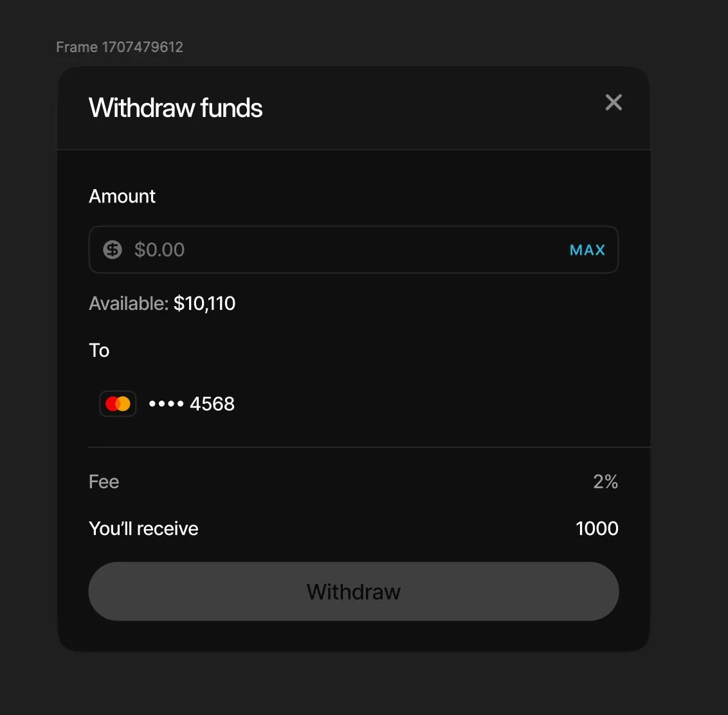The height and width of the screenshot is (715, 728).
Task: Click the 1000 receive amount
Action: (597, 529)
